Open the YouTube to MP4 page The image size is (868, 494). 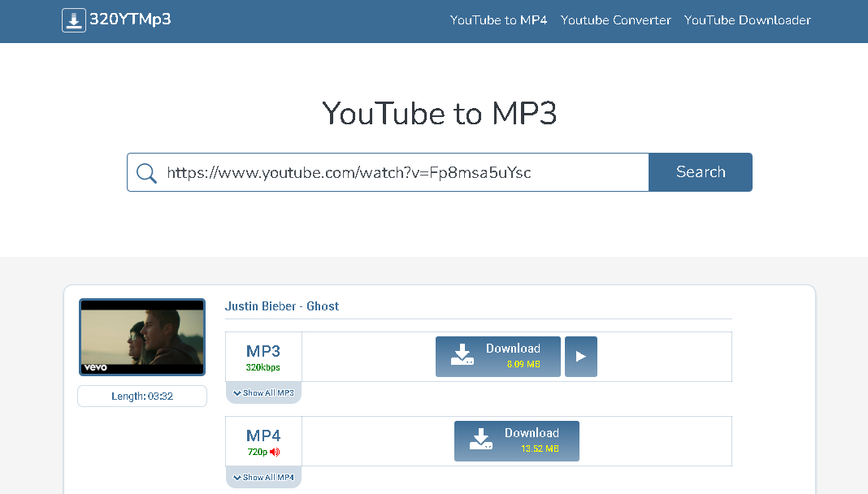(x=498, y=20)
